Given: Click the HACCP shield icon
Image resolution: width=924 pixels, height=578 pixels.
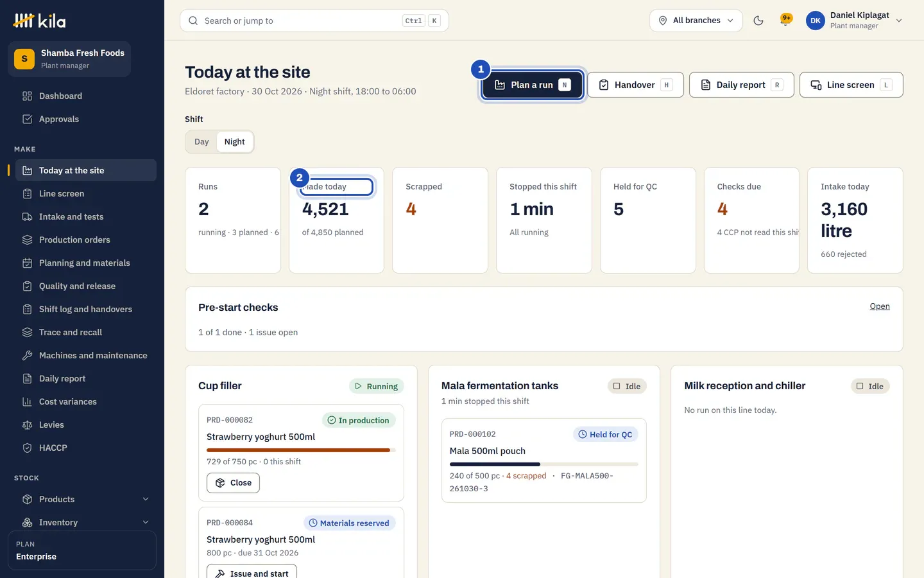Looking at the screenshot, I should pos(27,448).
